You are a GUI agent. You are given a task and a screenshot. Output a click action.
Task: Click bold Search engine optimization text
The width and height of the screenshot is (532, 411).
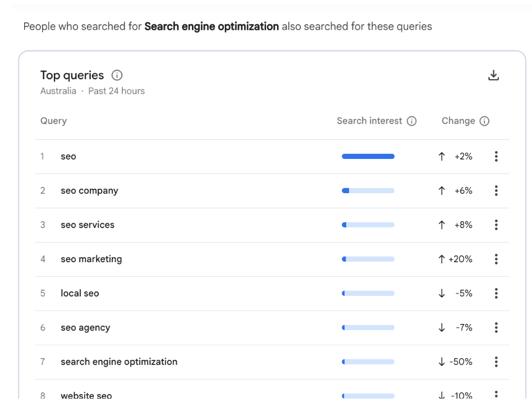[212, 26]
